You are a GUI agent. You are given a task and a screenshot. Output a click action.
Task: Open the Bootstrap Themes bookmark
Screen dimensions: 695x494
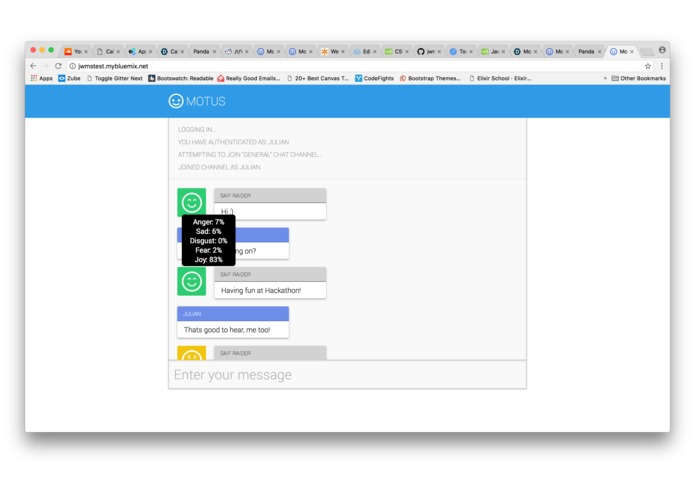429,78
